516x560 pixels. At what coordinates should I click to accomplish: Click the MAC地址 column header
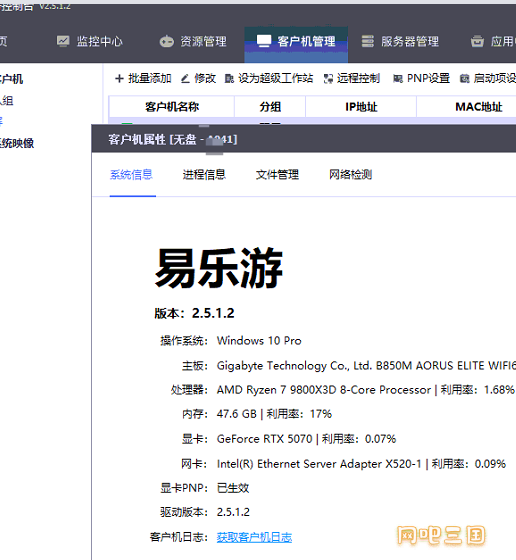click(x=479, y=106)
